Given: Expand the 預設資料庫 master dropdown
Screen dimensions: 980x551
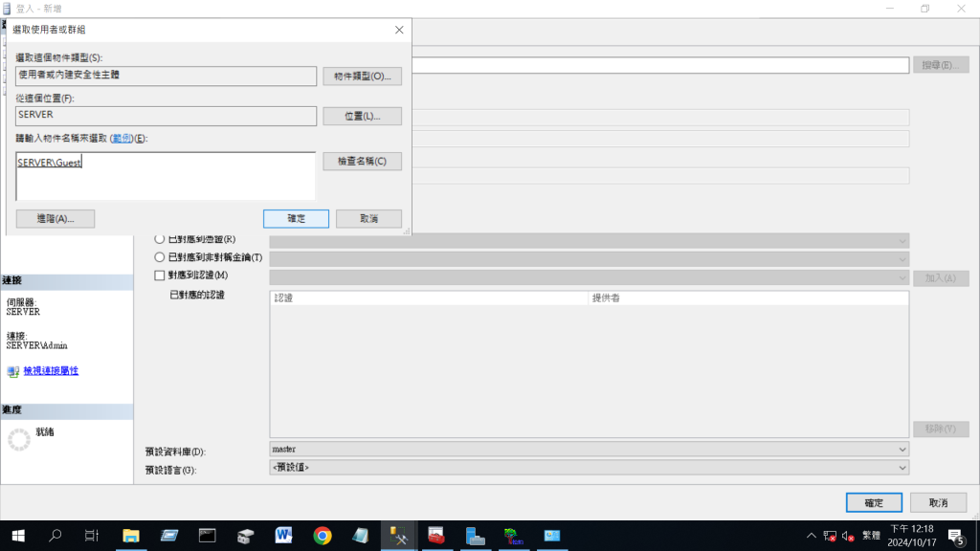Looking at the screenshot, I should click(589, 449).
